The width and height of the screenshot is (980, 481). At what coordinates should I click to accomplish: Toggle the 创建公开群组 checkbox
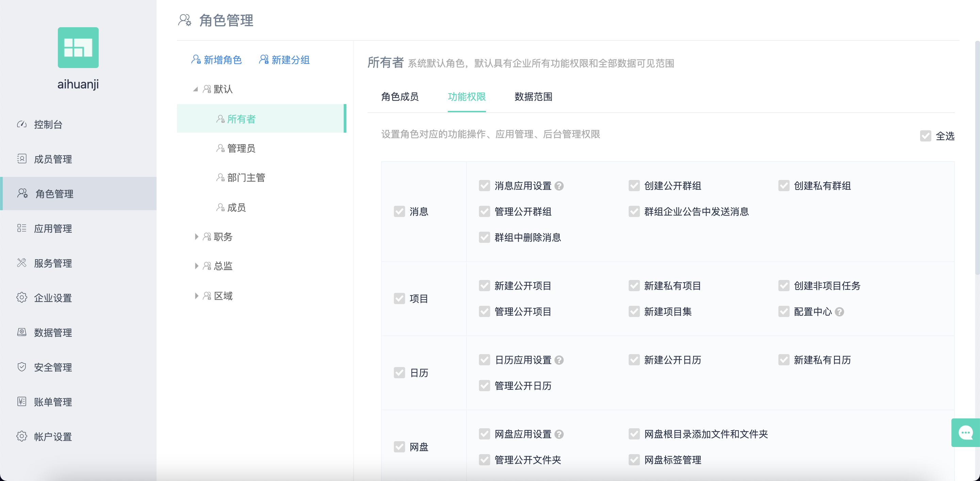[x=634, y=186]
